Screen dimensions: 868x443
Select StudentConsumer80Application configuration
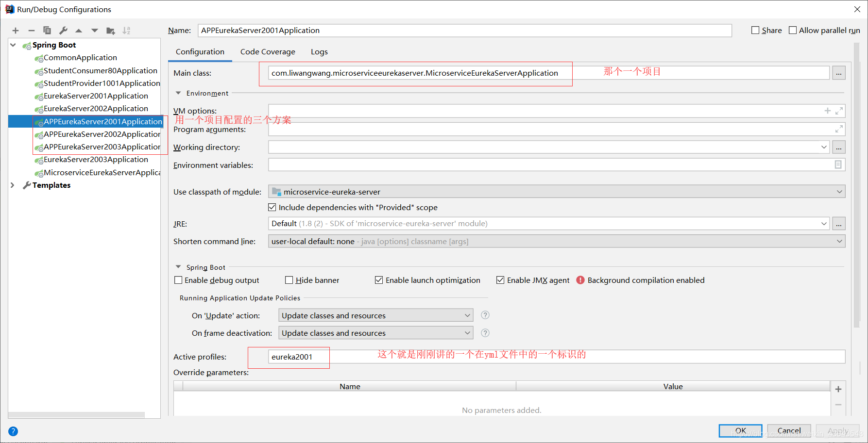click(101, 71)
